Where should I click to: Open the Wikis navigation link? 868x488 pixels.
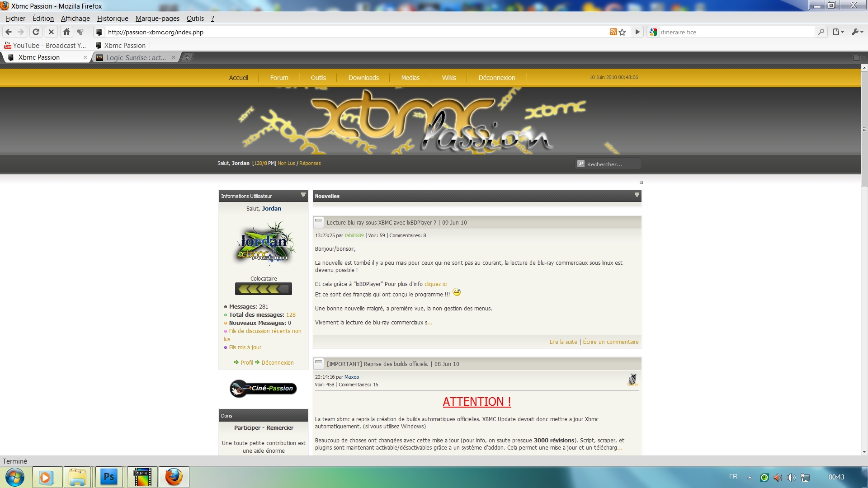(449, 78)
